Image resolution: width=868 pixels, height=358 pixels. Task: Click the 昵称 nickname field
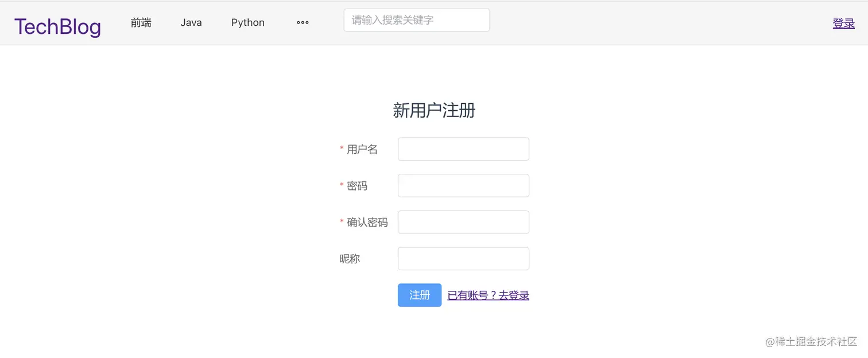tap(463, 258)
